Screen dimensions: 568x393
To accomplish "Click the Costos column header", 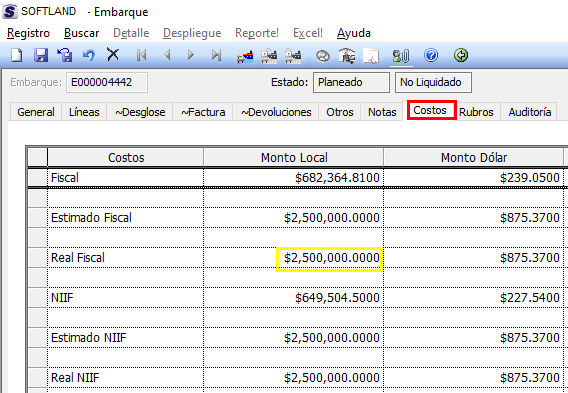I will tap(126, 158).
